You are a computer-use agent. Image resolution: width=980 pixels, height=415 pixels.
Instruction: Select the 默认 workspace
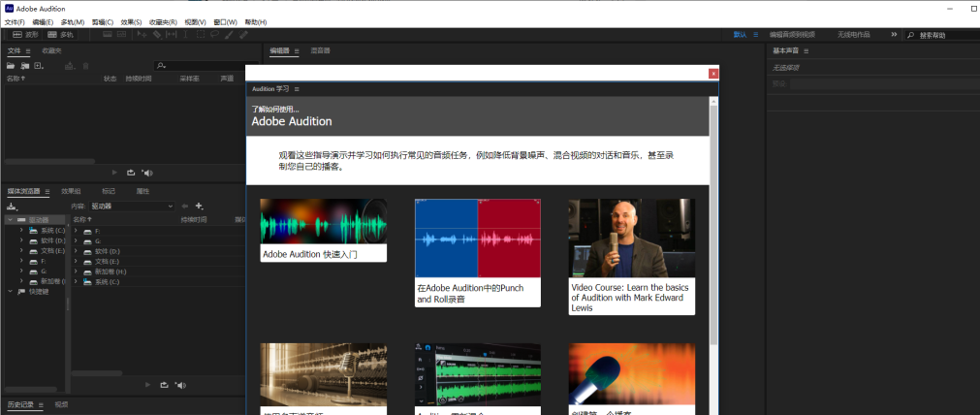click(x=740, y=34)
